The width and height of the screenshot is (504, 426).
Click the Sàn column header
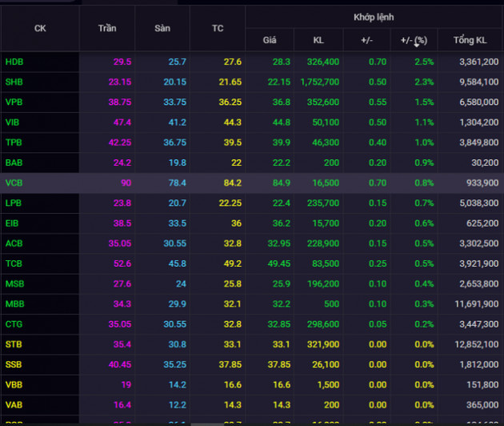162,28
